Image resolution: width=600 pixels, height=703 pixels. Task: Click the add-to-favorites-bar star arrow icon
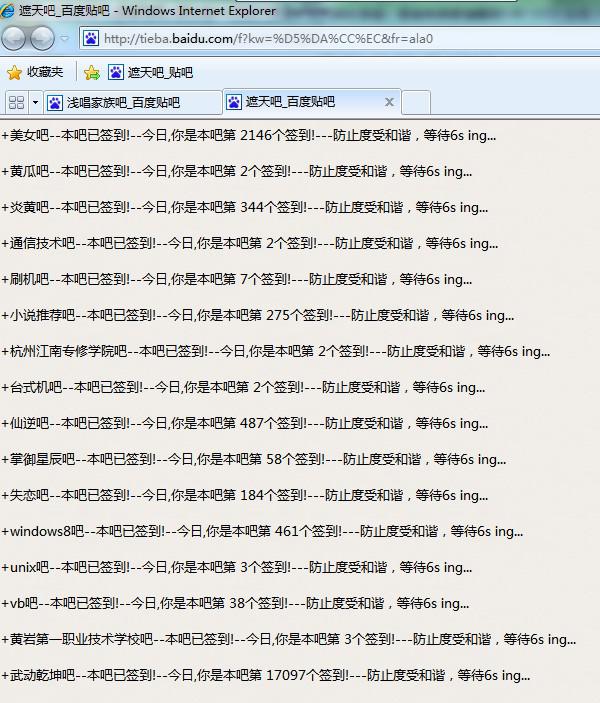click(x=92, y=72)
